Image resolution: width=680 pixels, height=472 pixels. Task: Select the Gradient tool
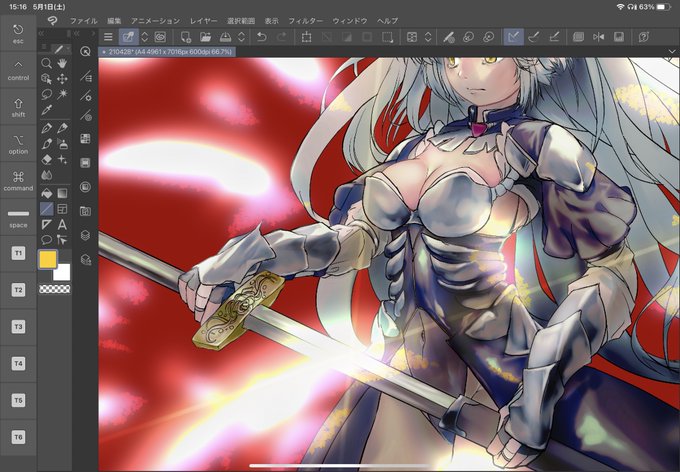point(62,193)
